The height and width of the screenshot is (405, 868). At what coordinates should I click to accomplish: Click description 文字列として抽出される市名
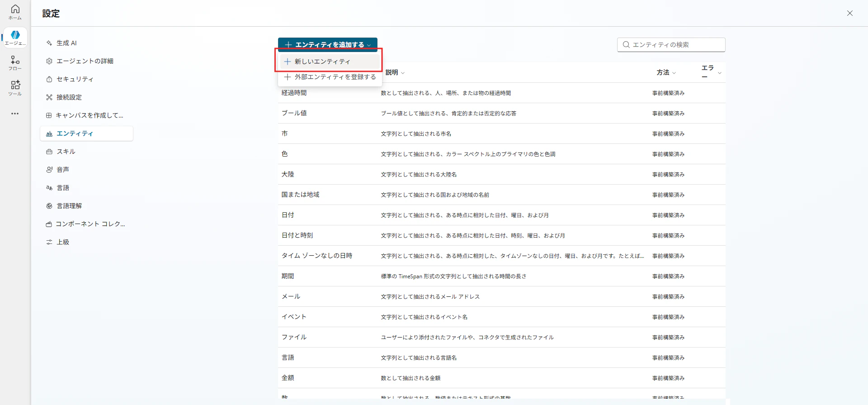click(416, 134)
